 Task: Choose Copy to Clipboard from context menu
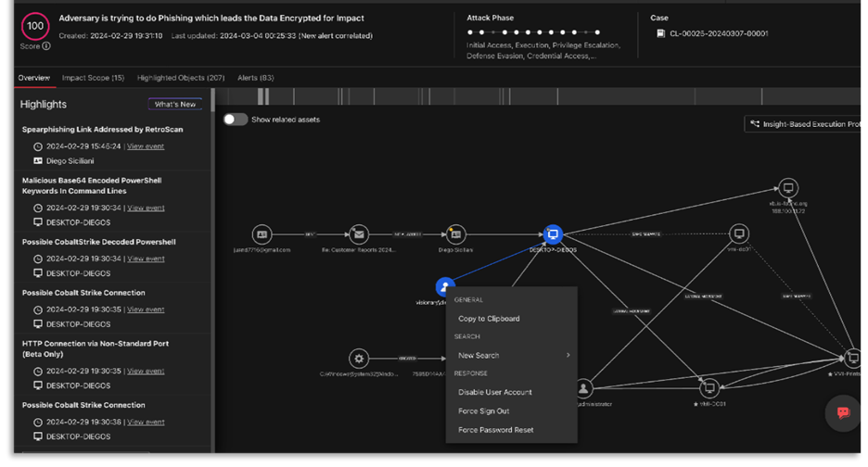[489, 319]
